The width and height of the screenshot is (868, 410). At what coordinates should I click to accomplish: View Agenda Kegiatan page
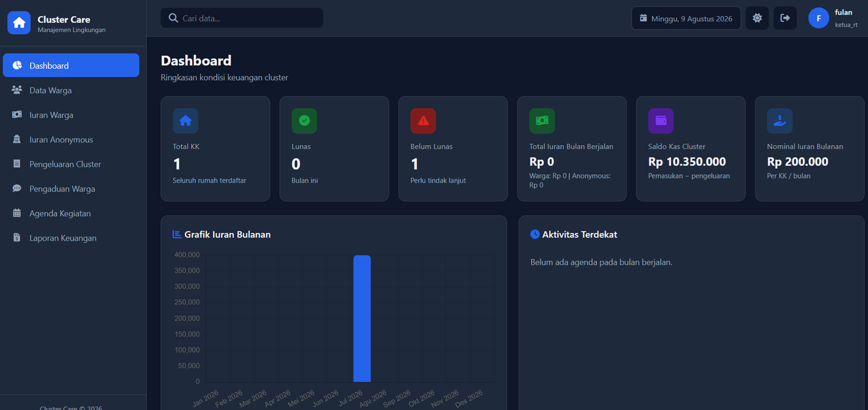pos(71,213)
